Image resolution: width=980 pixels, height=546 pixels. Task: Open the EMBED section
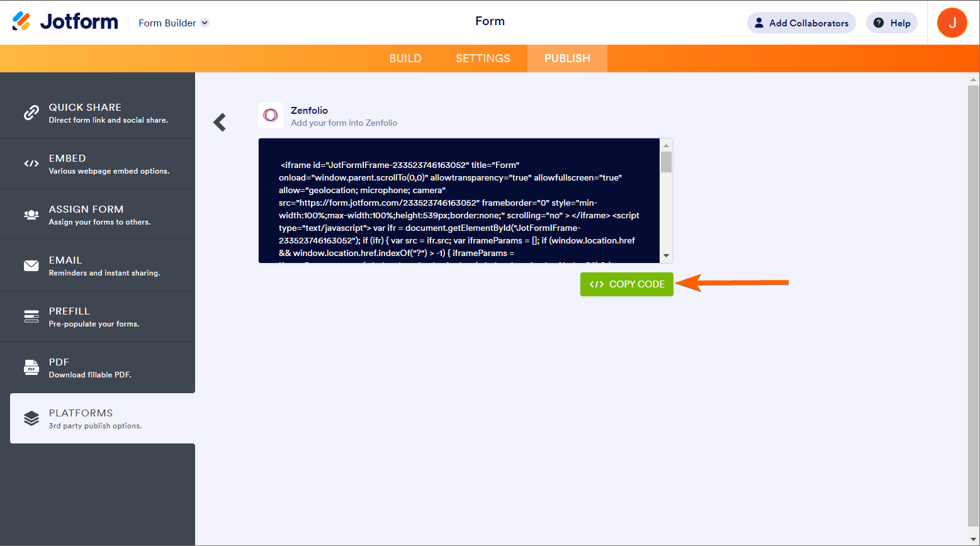(x=98, y=164)
